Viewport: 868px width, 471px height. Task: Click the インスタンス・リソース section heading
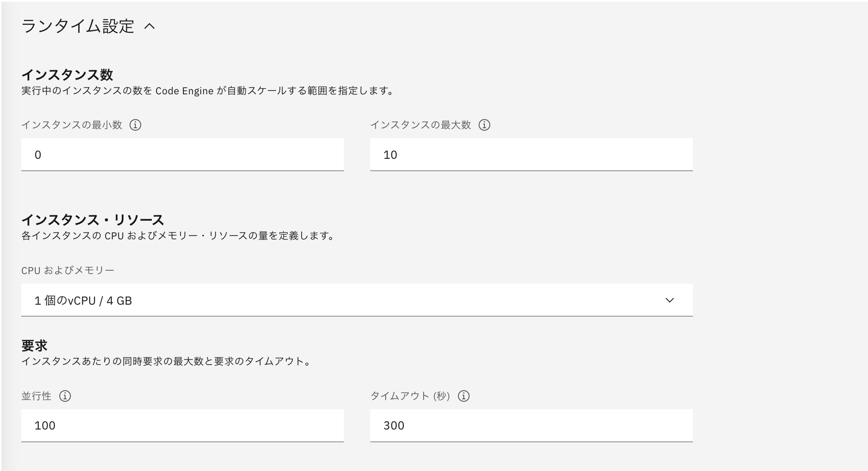[x=93, y=220]
